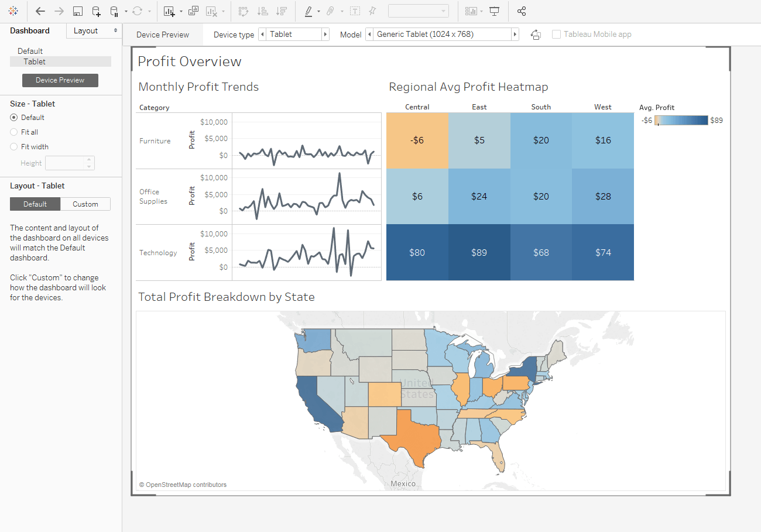Screen dimensions: 761x532
Task: Click the Undo back arrow
Action: tap(40, 11)
